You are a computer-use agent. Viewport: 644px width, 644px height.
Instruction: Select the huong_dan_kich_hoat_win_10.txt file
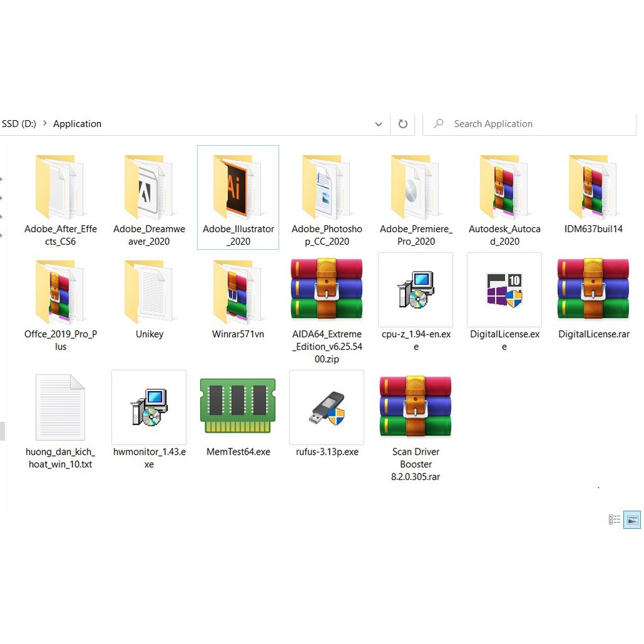[x=60, y=408]
